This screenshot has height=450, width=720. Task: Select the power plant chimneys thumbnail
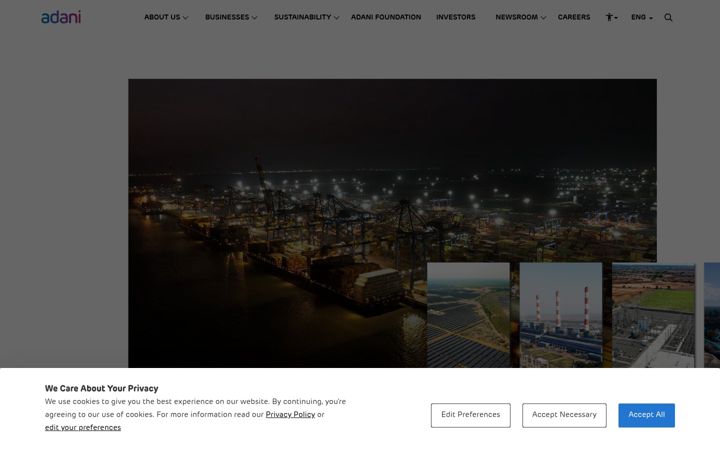pyautogui.click(x=561, y=315)
